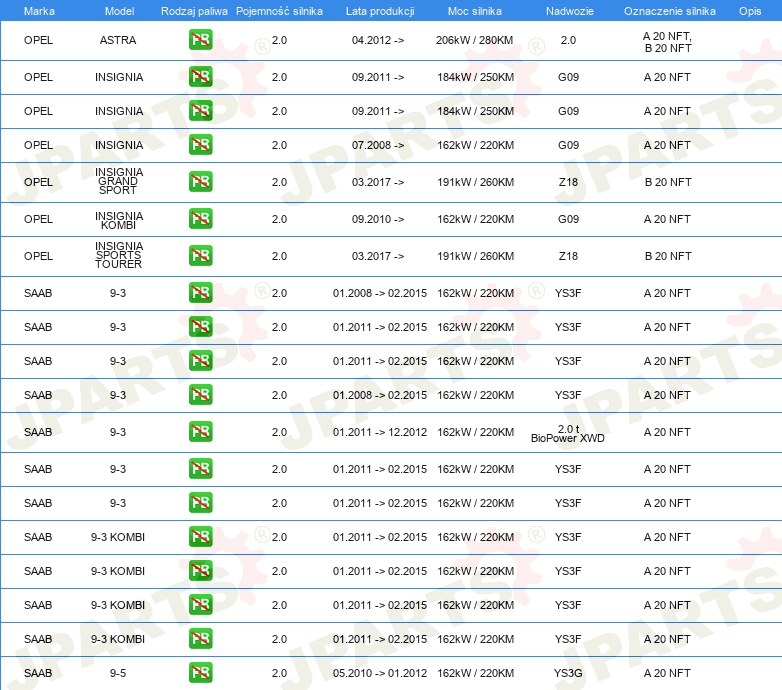Select the 206kW / 280KM power value
782x690 pixels.
tap(474, 40)
